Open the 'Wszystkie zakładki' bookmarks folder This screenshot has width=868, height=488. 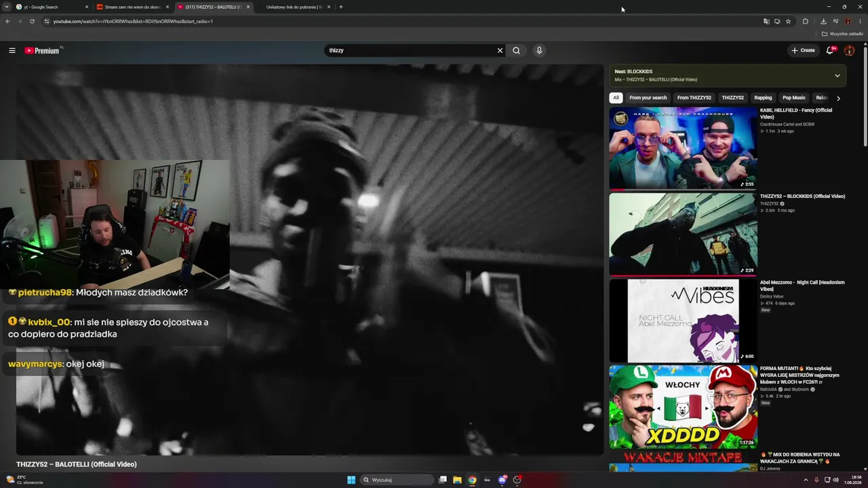click(842, 34)
